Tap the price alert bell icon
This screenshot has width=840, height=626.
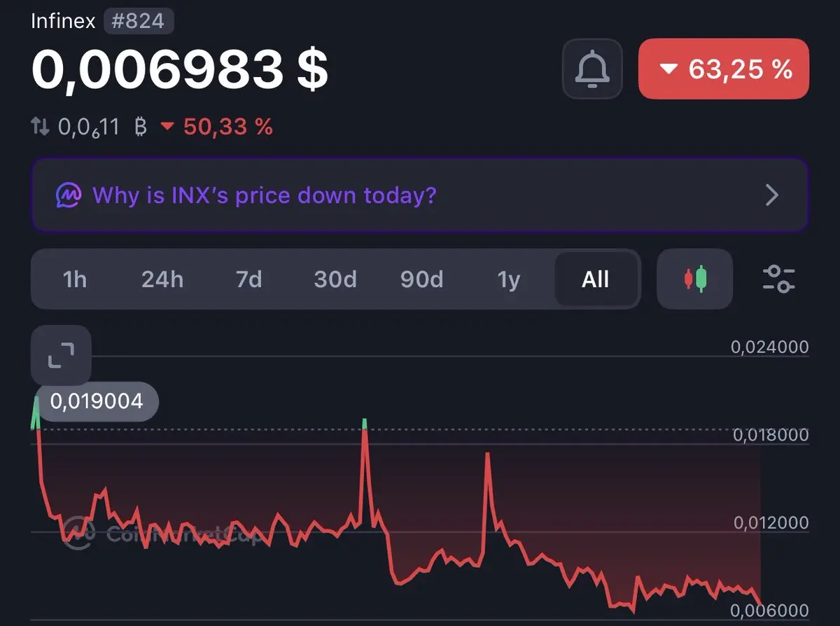pos(592,68)
